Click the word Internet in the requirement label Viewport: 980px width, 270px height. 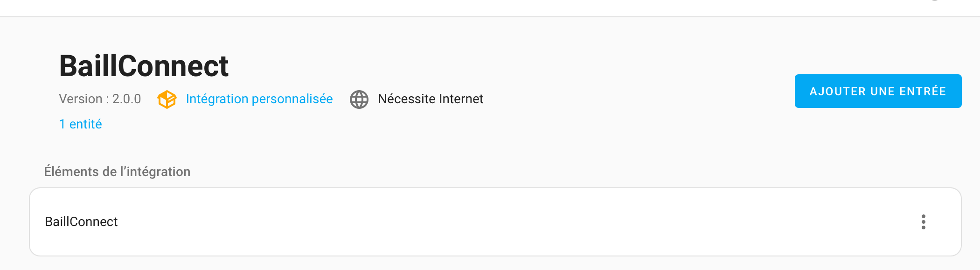click(x=461, y=99)
